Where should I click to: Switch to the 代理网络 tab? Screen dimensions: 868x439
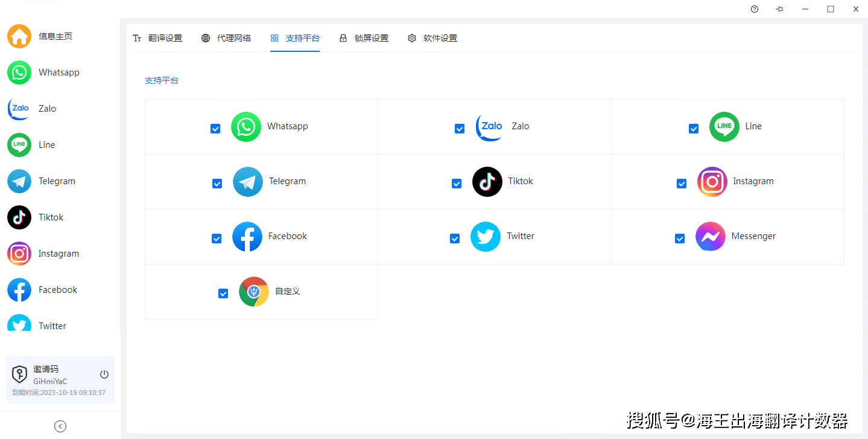[226, 38]
